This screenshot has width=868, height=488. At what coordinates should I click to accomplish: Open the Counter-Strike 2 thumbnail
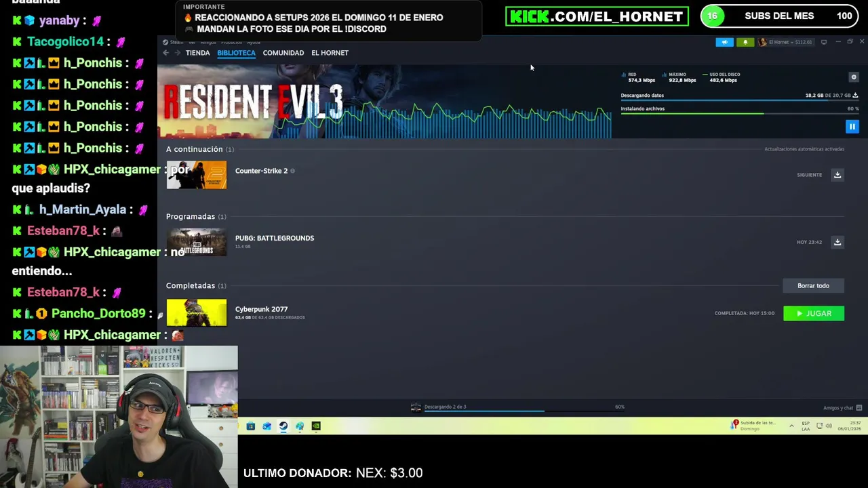(x=197, y=175)
